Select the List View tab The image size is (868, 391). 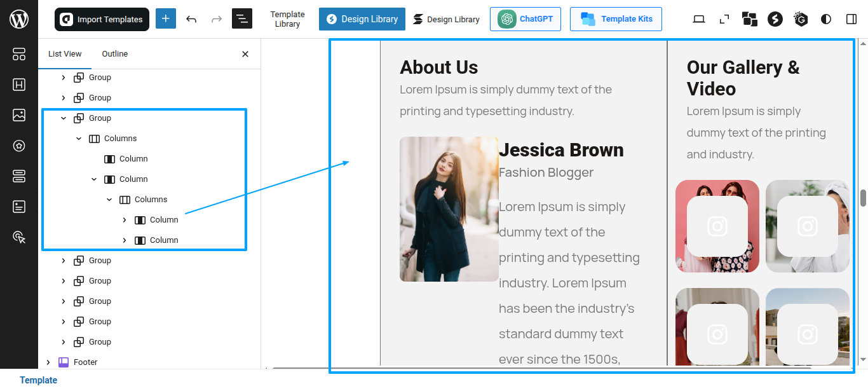click(65, 54)
